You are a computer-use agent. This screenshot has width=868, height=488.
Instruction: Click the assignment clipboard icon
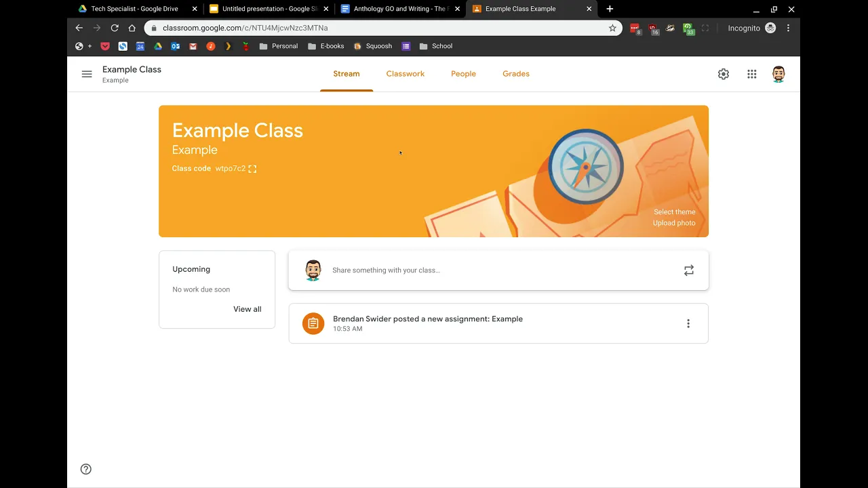(313, 324)
